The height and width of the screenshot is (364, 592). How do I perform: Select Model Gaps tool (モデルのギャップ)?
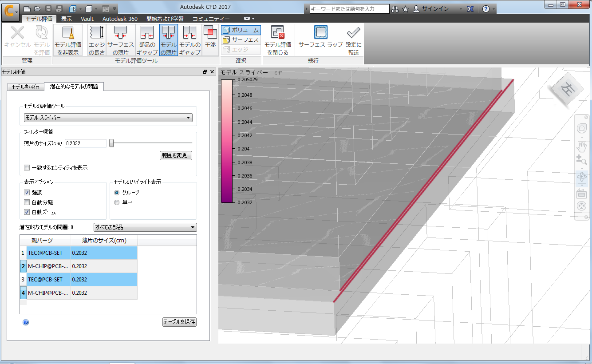pyautogui.click(x=190, y=40)
